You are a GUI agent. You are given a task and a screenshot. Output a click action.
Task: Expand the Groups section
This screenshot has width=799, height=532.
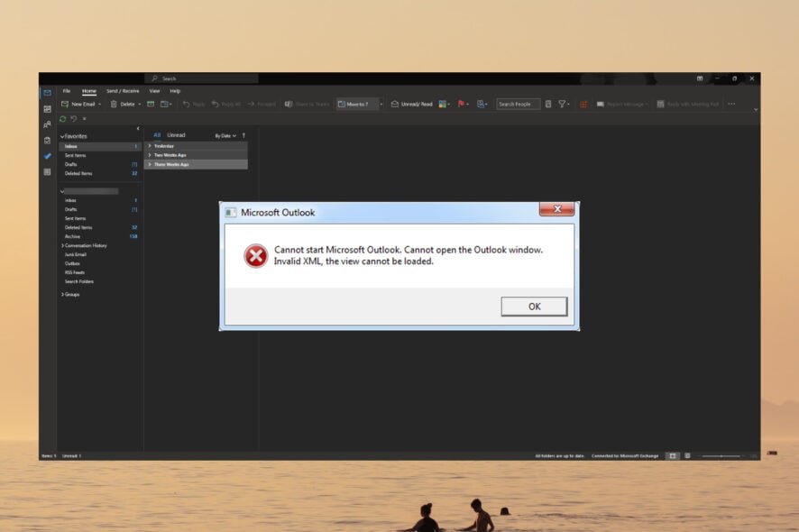click(63, 295)
